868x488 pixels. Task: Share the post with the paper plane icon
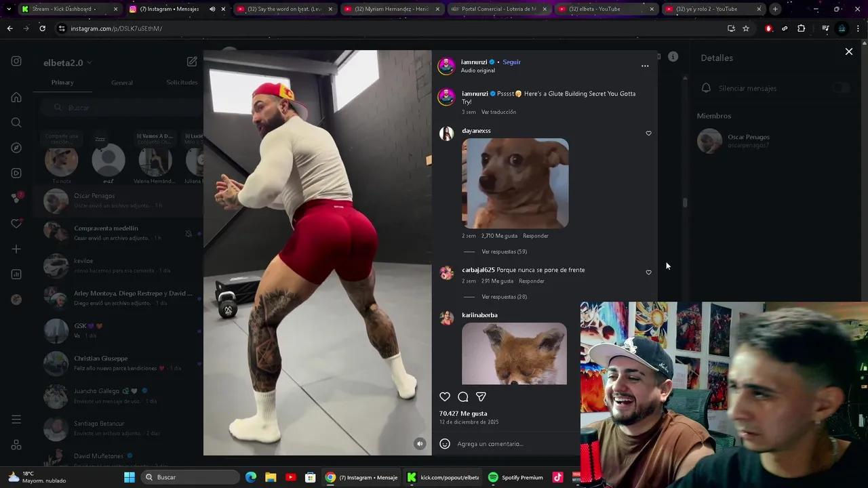pos(481,397)
